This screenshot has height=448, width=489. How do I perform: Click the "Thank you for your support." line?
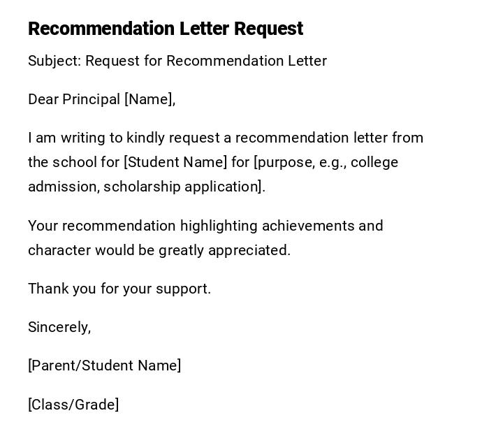pos(119,289)
